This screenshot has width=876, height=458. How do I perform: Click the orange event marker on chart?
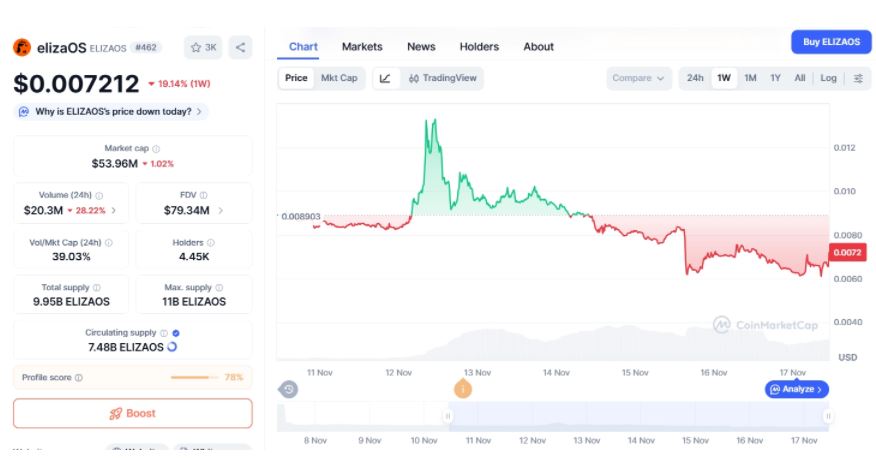463,389
